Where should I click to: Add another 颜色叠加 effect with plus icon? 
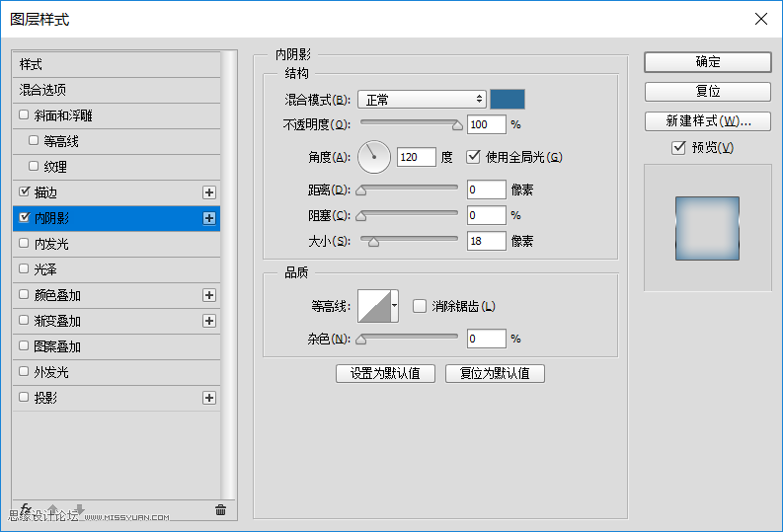pos(208,295)
